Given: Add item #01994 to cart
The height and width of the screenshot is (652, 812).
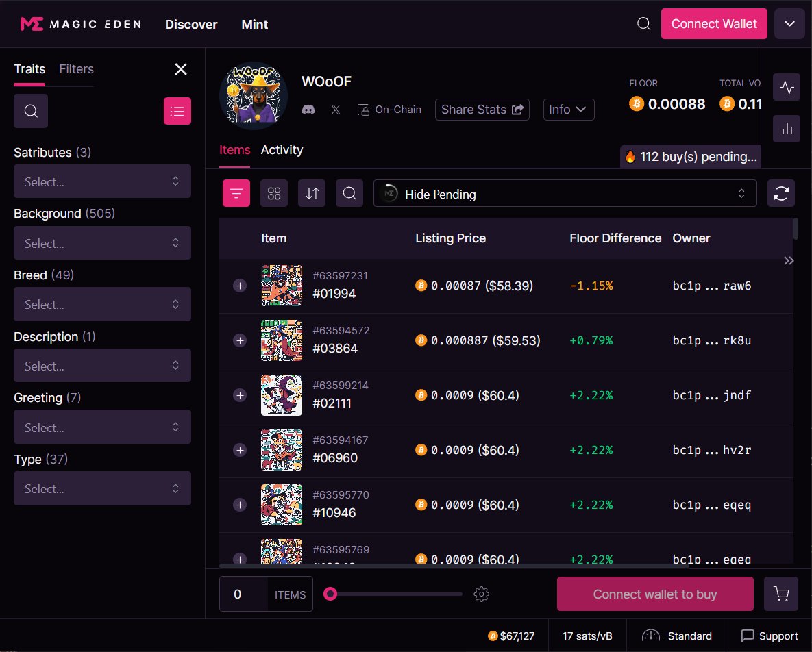Looking at the screenshot, I should coord(240,286).
